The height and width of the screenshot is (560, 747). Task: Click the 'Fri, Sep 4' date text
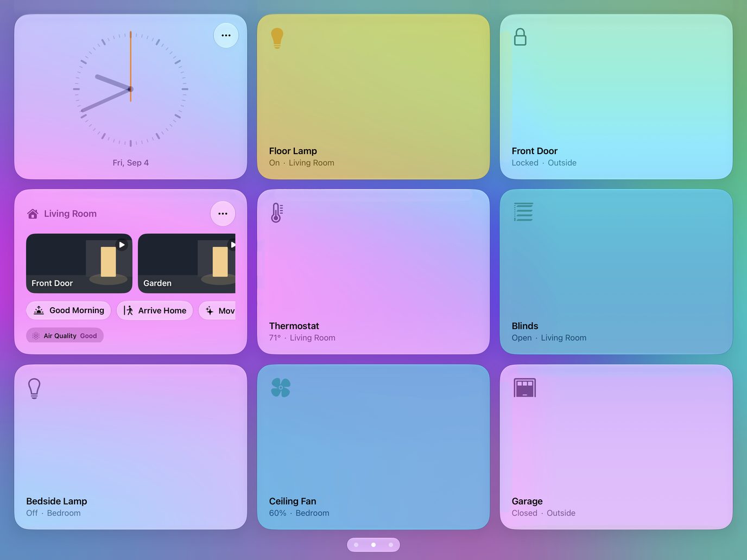131,163
